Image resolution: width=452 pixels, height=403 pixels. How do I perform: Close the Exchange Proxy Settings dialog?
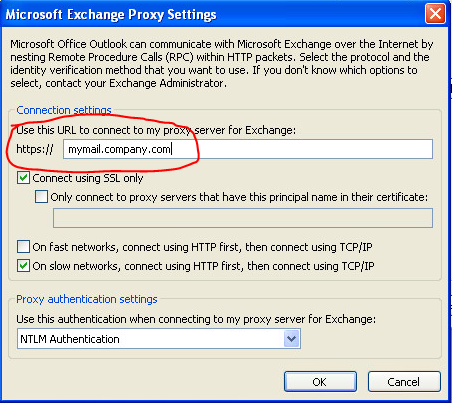coord(435,14)
